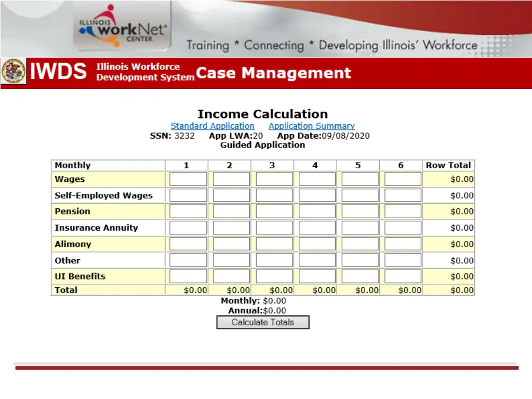This screenshot has height=399, width=532.
Task: Click the Other income field for month 5
Action: click(360, 260)
